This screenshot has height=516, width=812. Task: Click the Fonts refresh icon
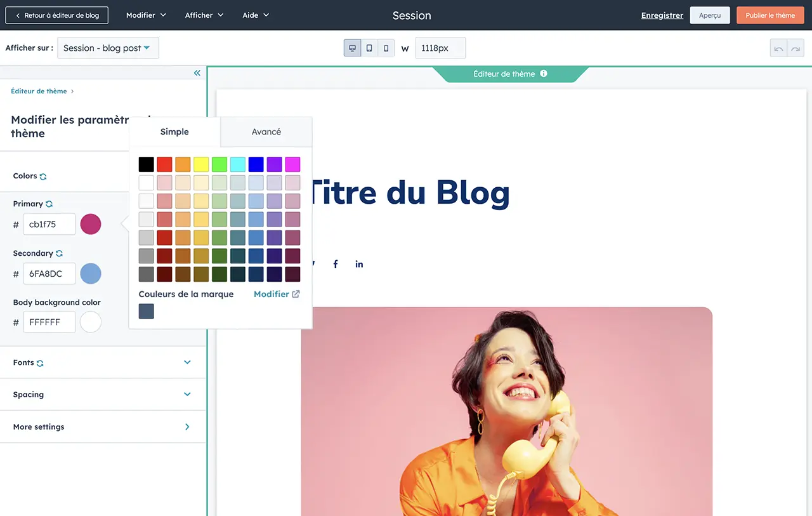40,364
